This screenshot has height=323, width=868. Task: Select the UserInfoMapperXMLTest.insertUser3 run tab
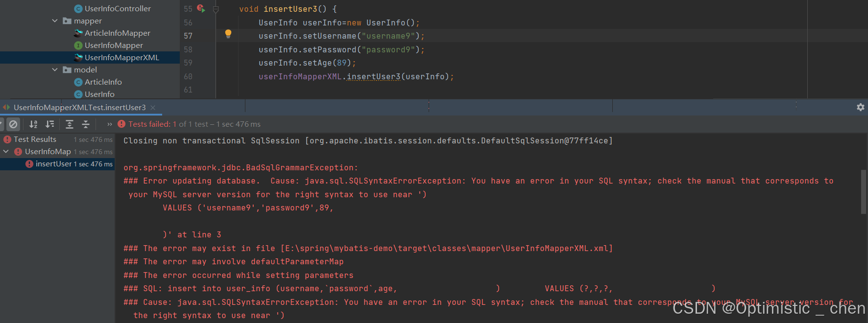(x=79, y=107)
